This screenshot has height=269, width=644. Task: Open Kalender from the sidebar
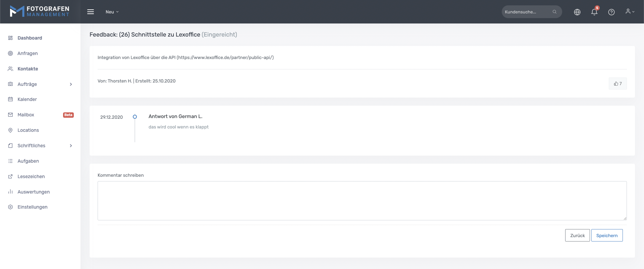(x=27, y=99)
